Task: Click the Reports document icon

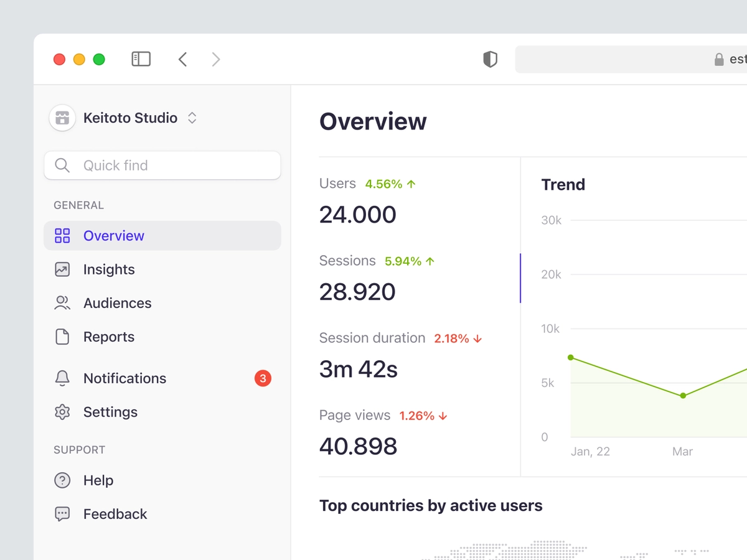Action: coord(62,337)
